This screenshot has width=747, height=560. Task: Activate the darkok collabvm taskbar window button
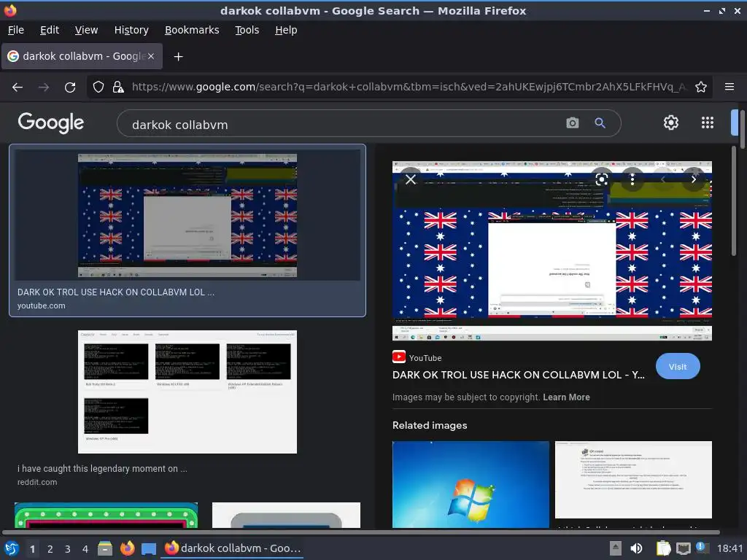pyautogui.click(x=233, y=548)
